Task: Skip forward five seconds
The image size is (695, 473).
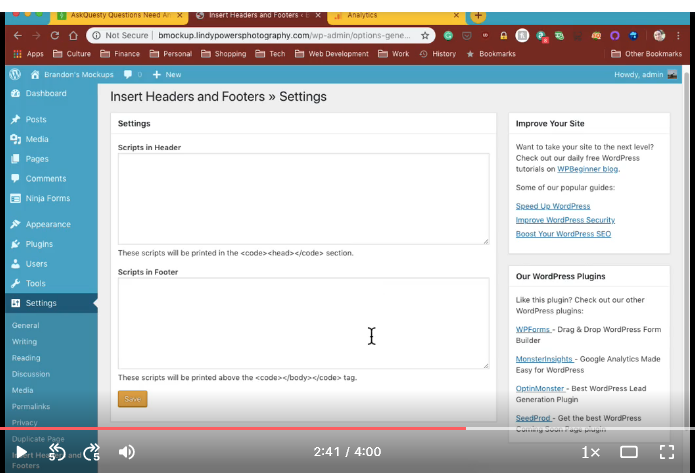Action: pos(91,452)
